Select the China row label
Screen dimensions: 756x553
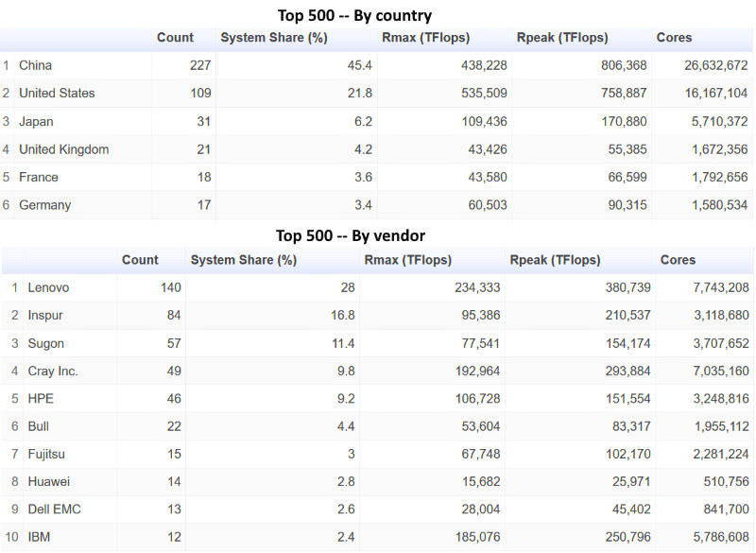tap(35, 65)
